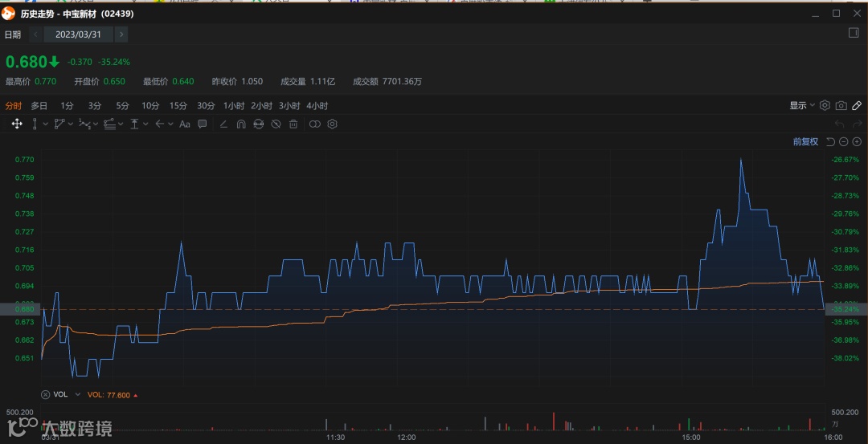Viewport: 868px width, 444px height.
Task: Click the 11:30 time axis label
Action: pyautogui.click(x=335, y=437)
